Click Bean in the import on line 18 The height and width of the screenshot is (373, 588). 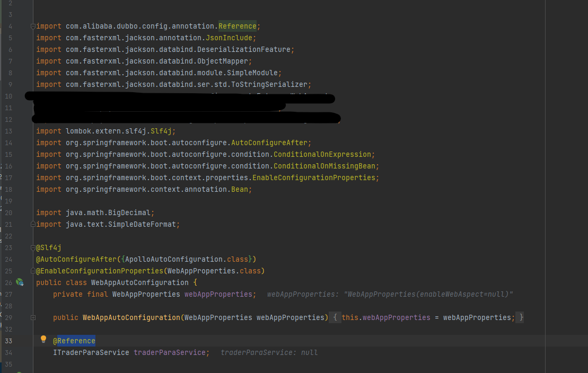240,189
